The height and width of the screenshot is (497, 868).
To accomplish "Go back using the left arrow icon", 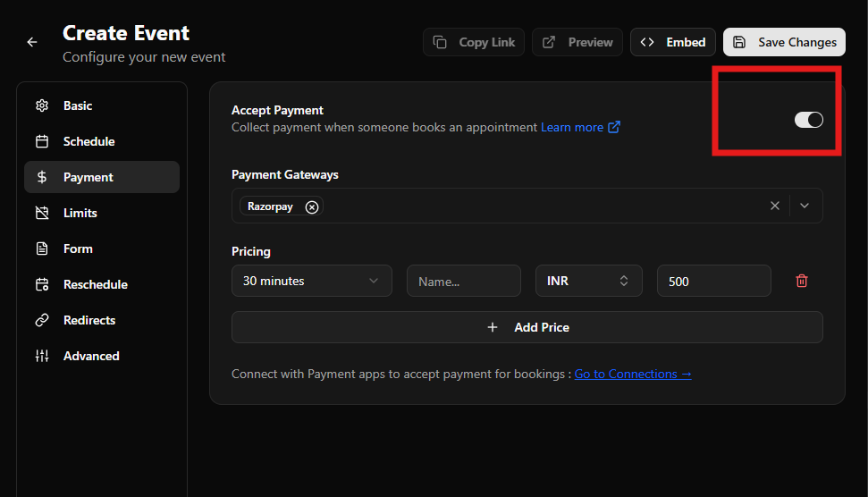I will (x=32, y=42).
